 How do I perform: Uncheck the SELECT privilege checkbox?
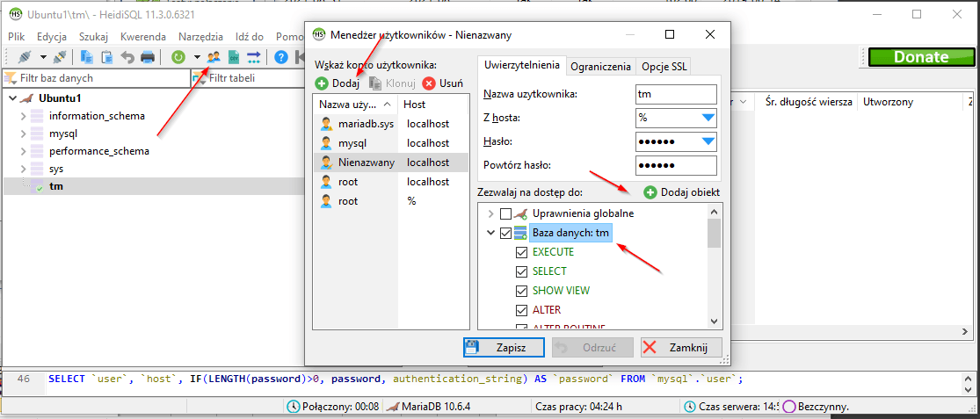pyautogui.click(x=520, y=271)
